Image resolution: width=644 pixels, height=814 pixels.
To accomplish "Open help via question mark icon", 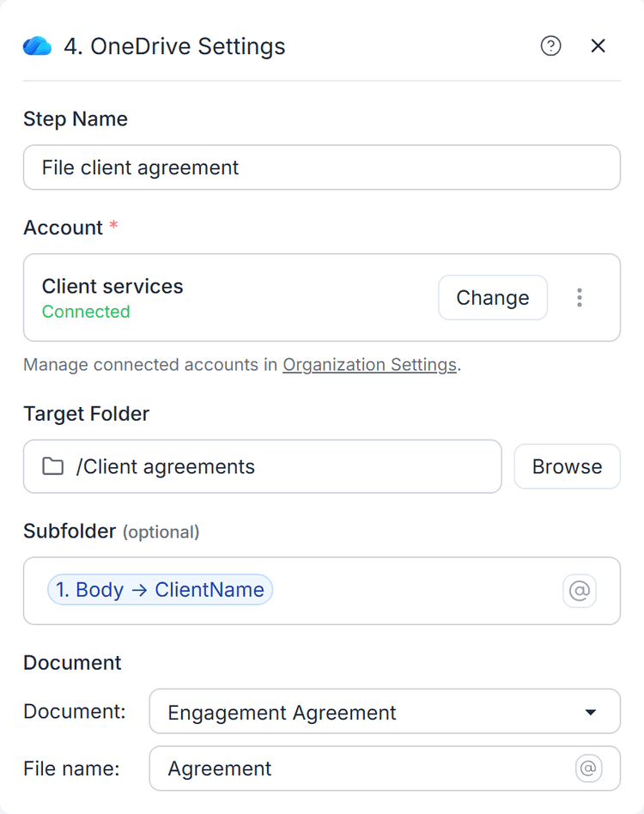I will tap(550, 46).
